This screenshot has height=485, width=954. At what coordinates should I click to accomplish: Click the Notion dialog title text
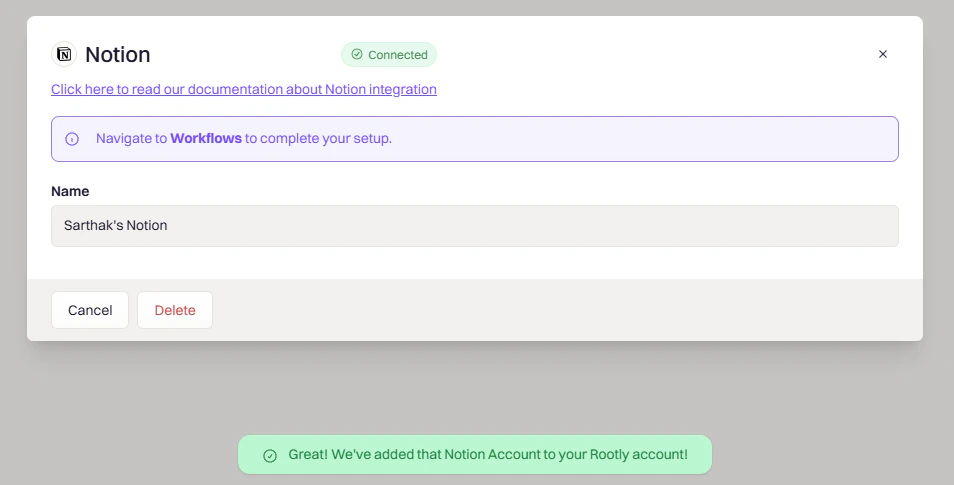pos(117,55)
